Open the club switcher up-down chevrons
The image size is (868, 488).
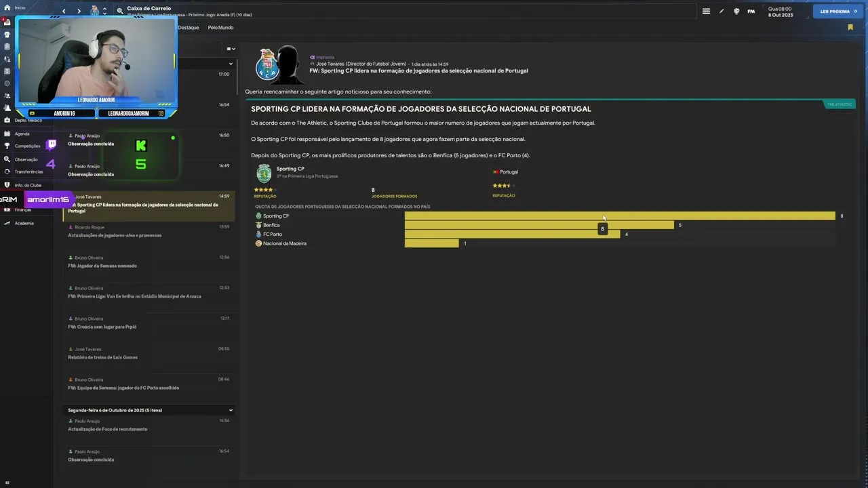point(104,11)
